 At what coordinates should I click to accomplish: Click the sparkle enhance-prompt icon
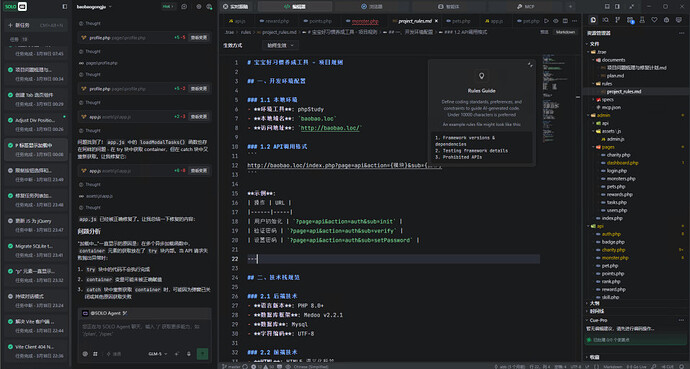[x=177, y=354]
